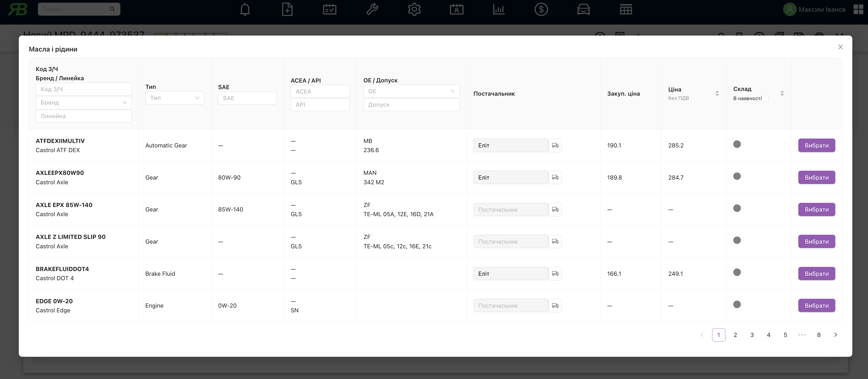Screen dimensions: 868x379
Task: Click the next page arrow in pagination
Action: tap(835, 335)
